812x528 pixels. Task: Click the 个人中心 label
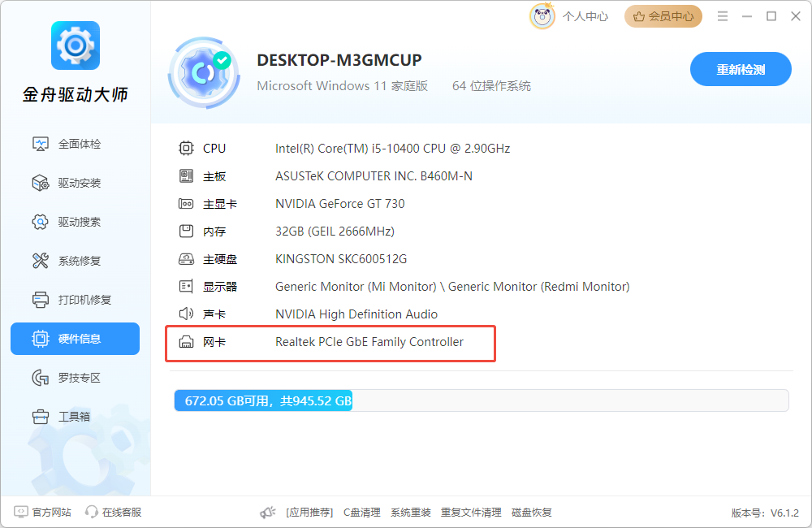pyautogui.click(x=585, y=16)
